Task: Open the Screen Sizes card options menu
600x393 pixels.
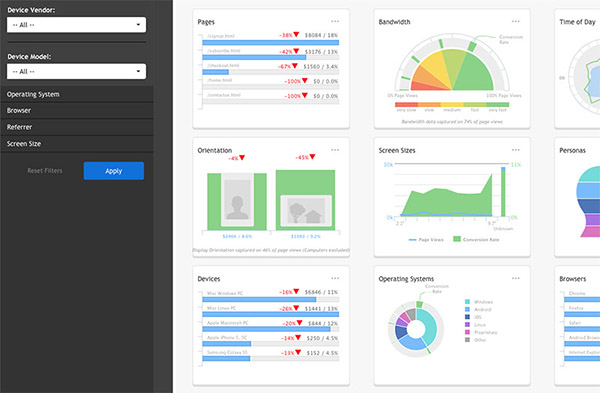Action: 516,150
